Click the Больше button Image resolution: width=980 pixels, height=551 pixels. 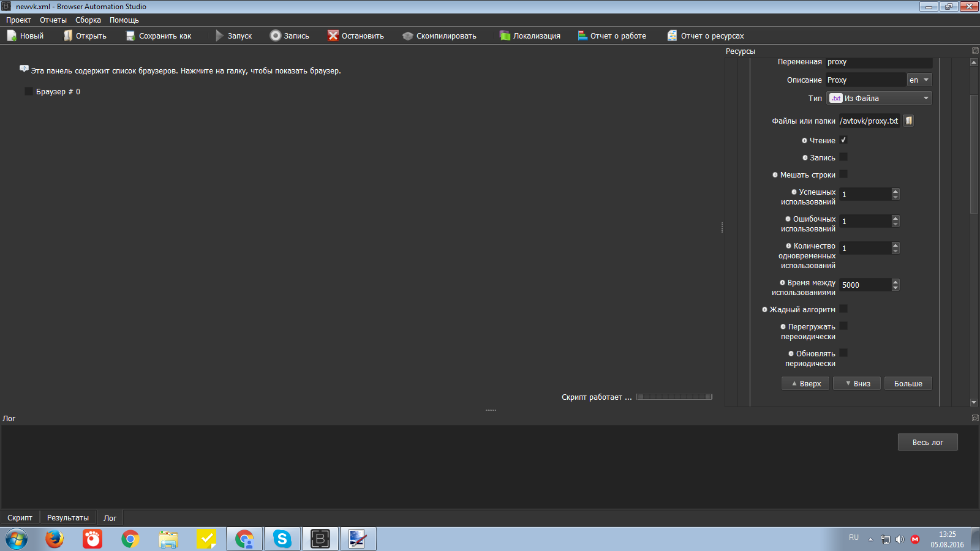(908, 383)
